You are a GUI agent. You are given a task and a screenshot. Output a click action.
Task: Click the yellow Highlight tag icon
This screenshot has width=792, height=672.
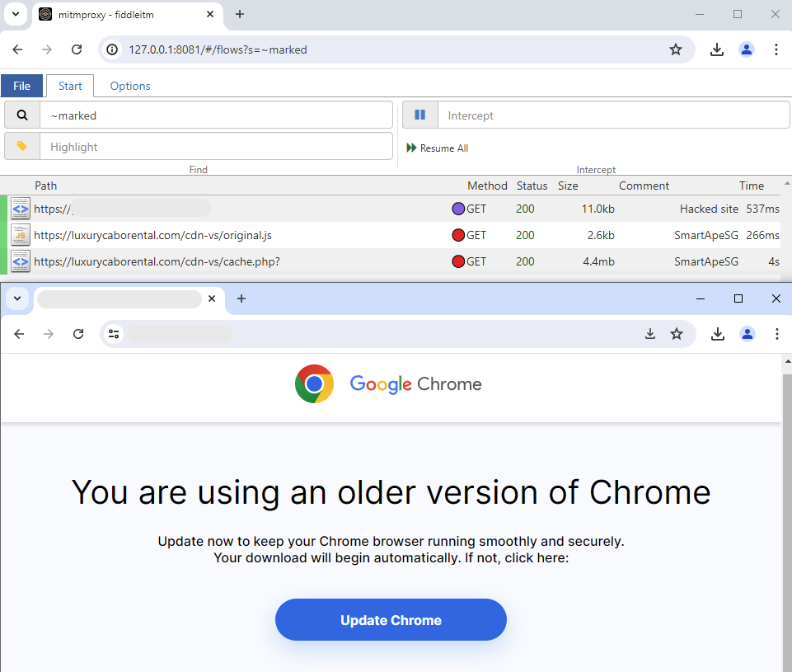22,147
